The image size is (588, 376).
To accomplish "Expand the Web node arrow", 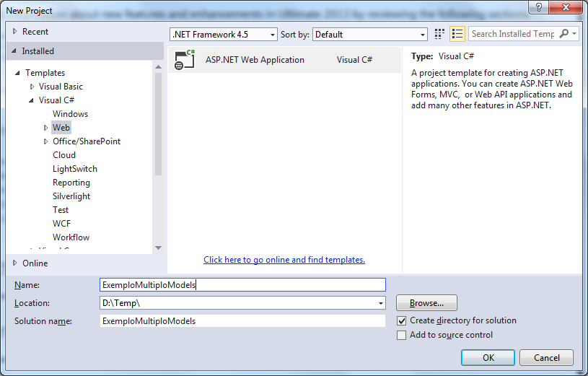I will pos(45,128).
